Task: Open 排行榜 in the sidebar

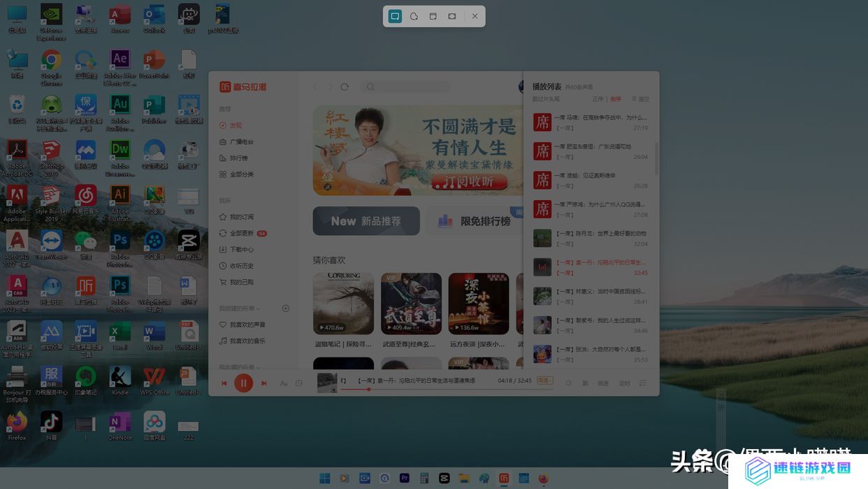Action: (233, 158)
